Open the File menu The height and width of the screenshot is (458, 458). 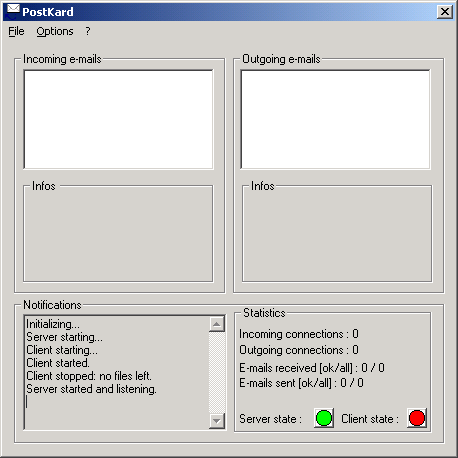[x=16, y=31]
